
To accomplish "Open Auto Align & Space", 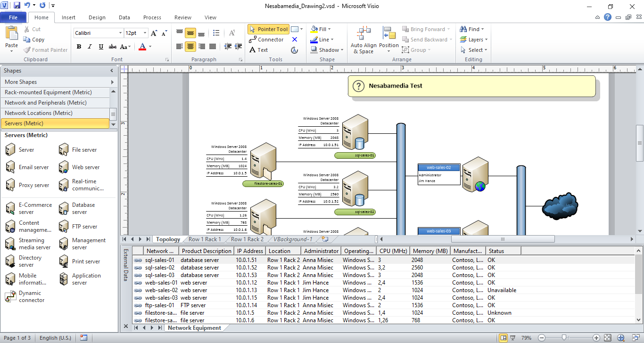I will point(363,40).
